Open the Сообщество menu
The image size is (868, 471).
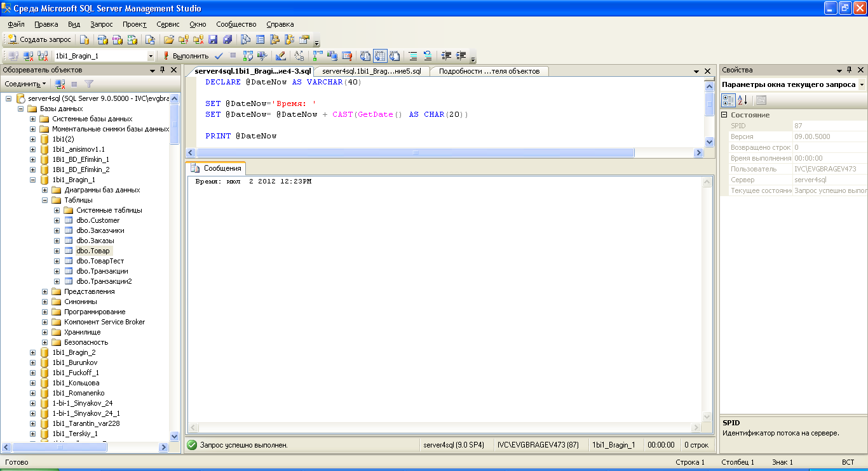[x=236, y=24]
